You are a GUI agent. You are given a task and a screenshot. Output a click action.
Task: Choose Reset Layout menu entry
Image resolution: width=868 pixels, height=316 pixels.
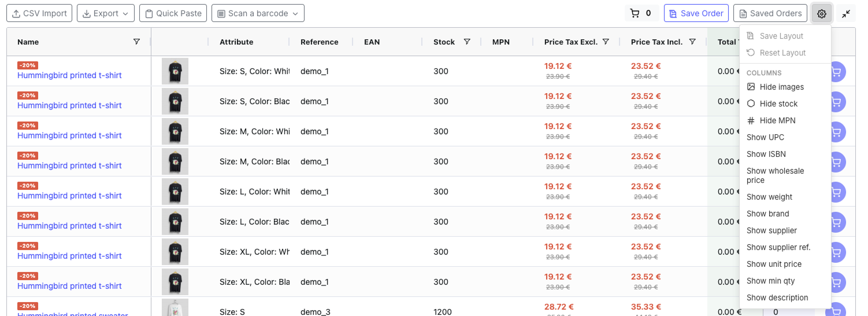click(785, 53)
